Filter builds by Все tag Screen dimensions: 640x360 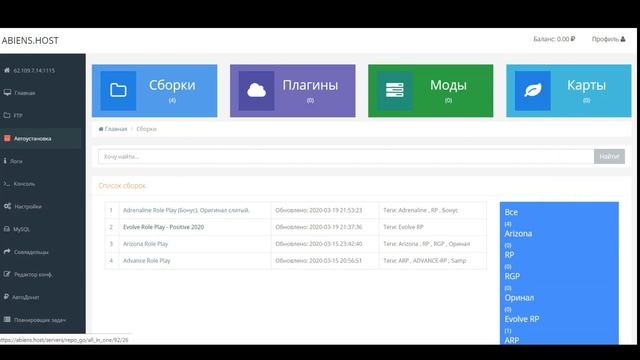[511, 212]
